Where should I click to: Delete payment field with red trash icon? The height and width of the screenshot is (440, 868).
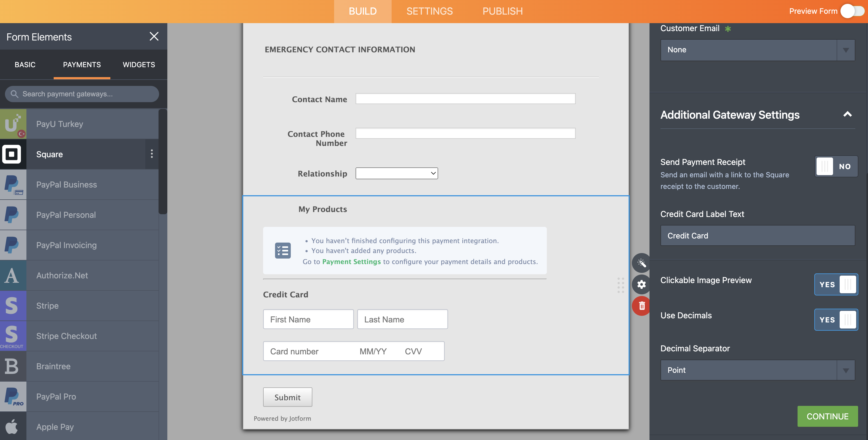pyautogui.click(x=641, y=305)
